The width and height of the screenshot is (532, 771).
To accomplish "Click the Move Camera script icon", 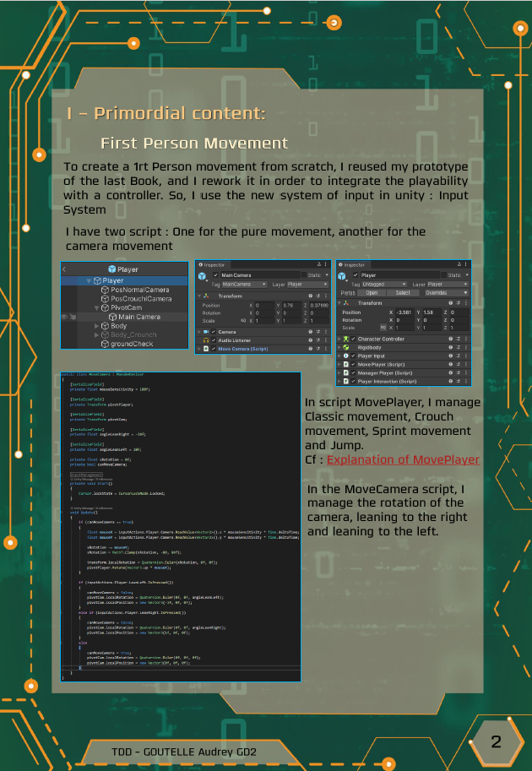I will point(206,349).
